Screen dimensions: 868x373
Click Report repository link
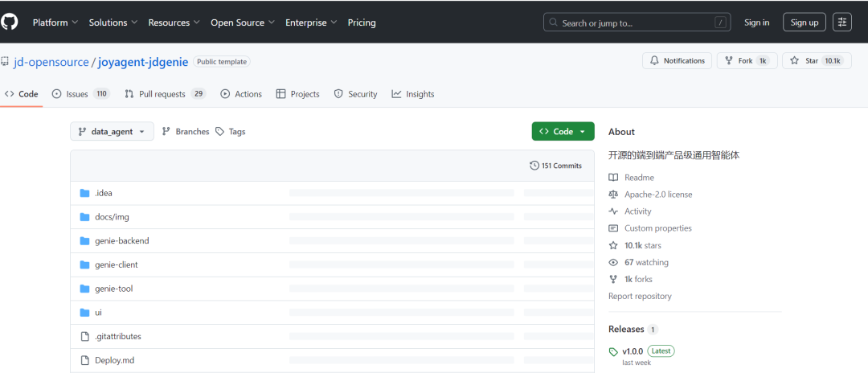640,296
